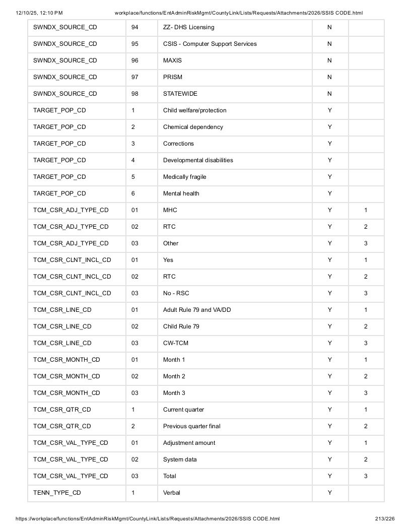The height and width of the screenshot is (532, 411).
Task: Click the footer URL for SSIS CODE.html
Action: pyautogui.click(x=148, y=518)
